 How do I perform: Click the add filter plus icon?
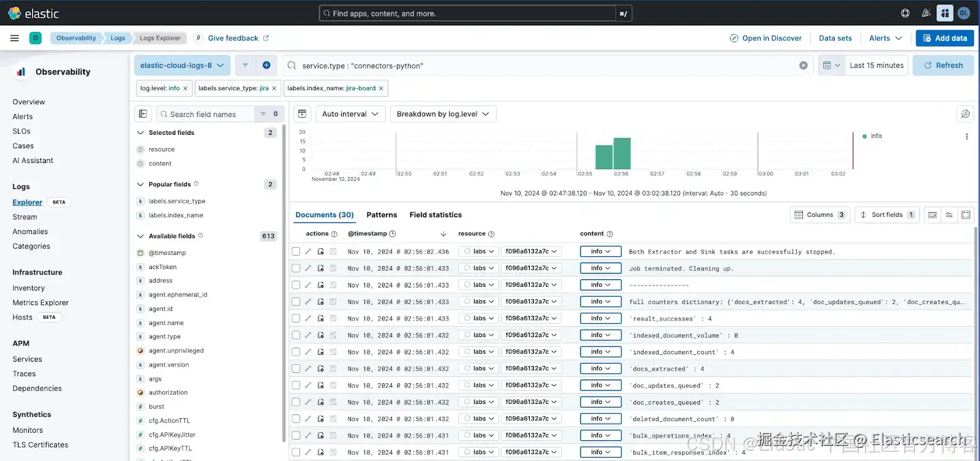point(266,66)
